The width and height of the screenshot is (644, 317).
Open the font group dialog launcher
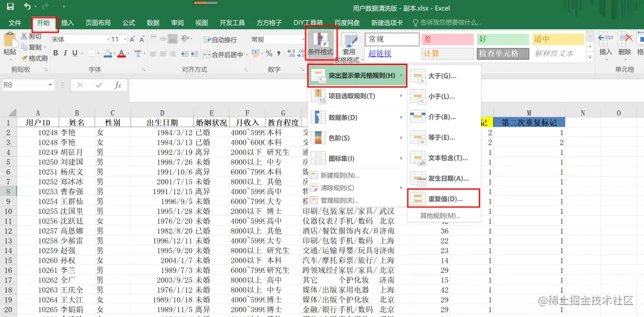pyautogui.click(x=143, y=69)
